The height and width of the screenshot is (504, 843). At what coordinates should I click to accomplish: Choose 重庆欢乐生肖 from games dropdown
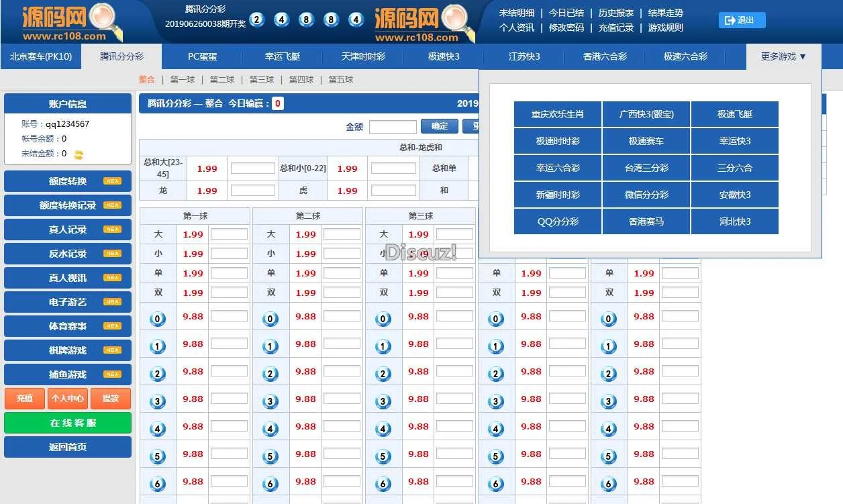[x=557, y=115]
